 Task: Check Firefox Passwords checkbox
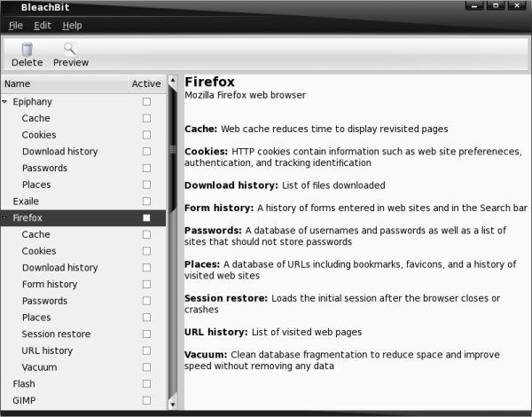click(x=146, y=301)
